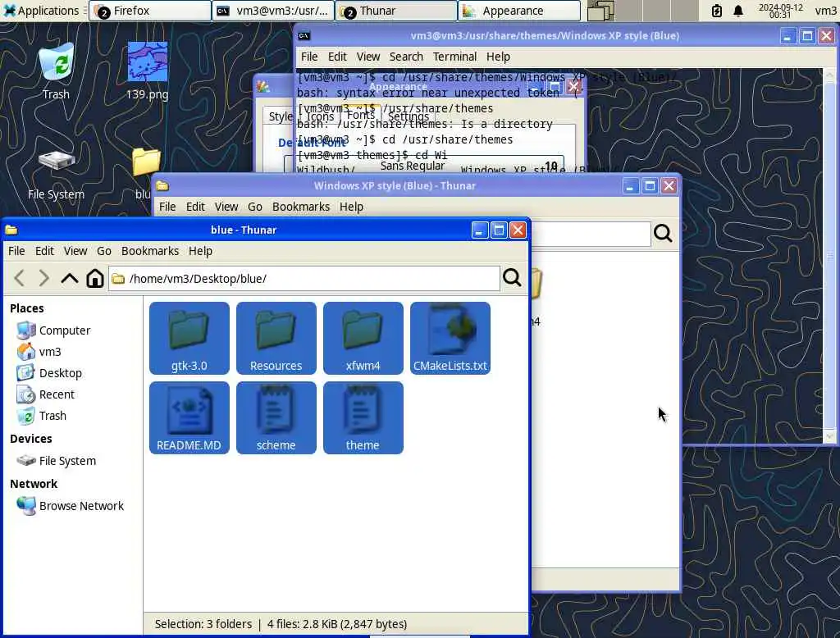Select 139.png image on desktop
This screenshot has height=638, width=840.
[x=148, y=71]
